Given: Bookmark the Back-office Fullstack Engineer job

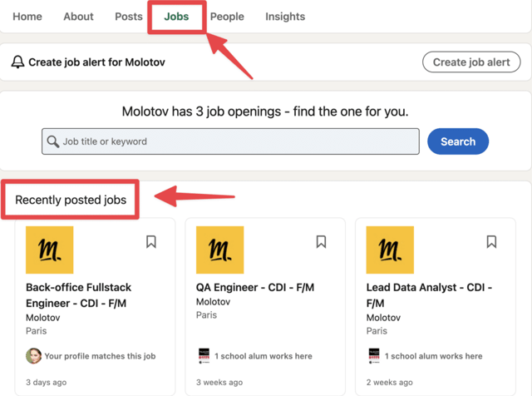Looking at the screenshot, I should coord(151,242).
